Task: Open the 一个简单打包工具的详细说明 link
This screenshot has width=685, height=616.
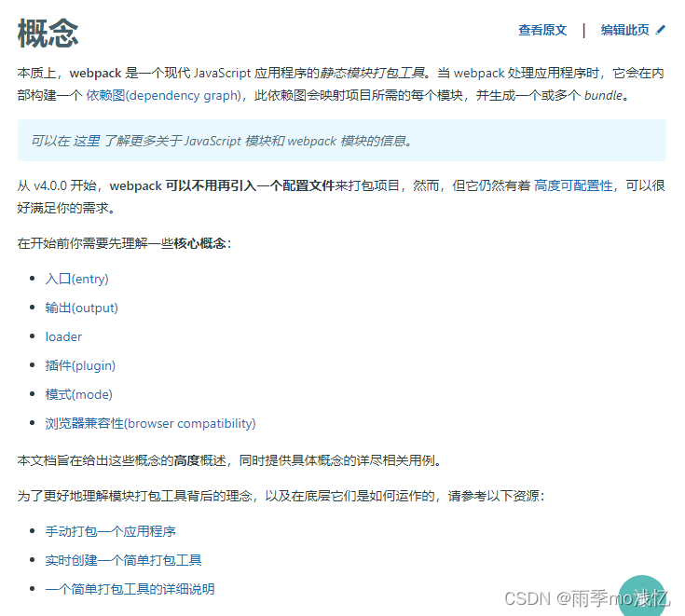Action: 130,589
